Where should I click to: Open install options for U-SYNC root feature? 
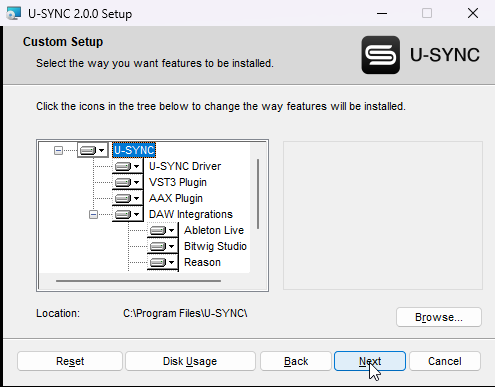click(x=93, y=150)
